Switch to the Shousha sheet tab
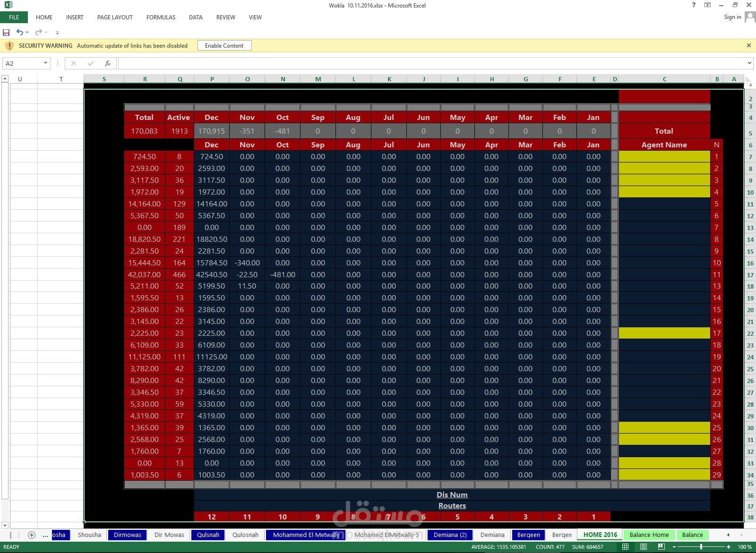 pyautogui.click(x=89, y=535)
